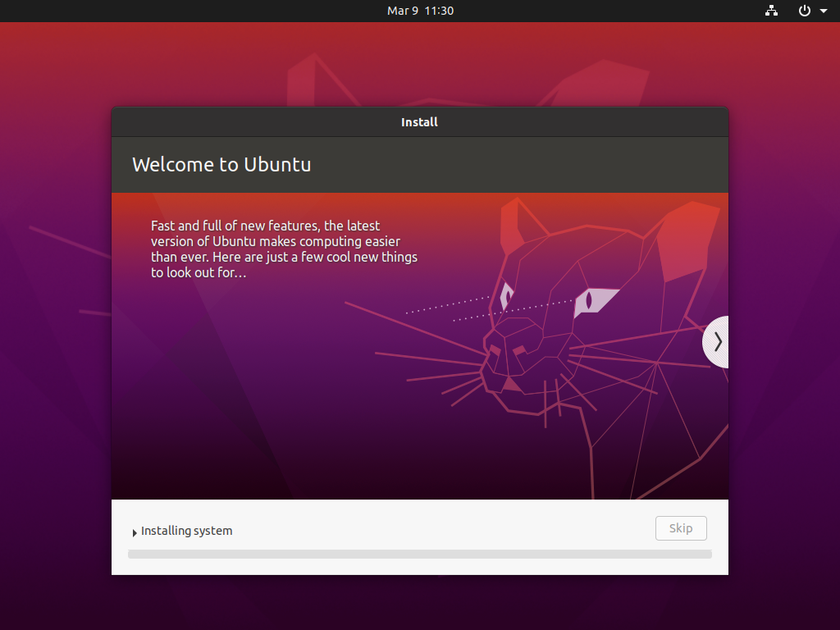Viewport: 840px width, 630px height.
Task: Click the triangle icon beside Installing system
Action: 134,532
